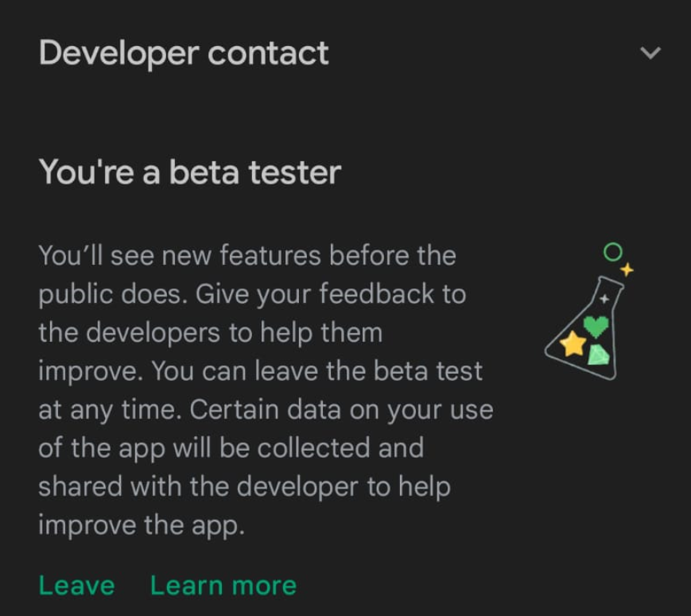Click the green heart inside the flask

click(596, 327)
